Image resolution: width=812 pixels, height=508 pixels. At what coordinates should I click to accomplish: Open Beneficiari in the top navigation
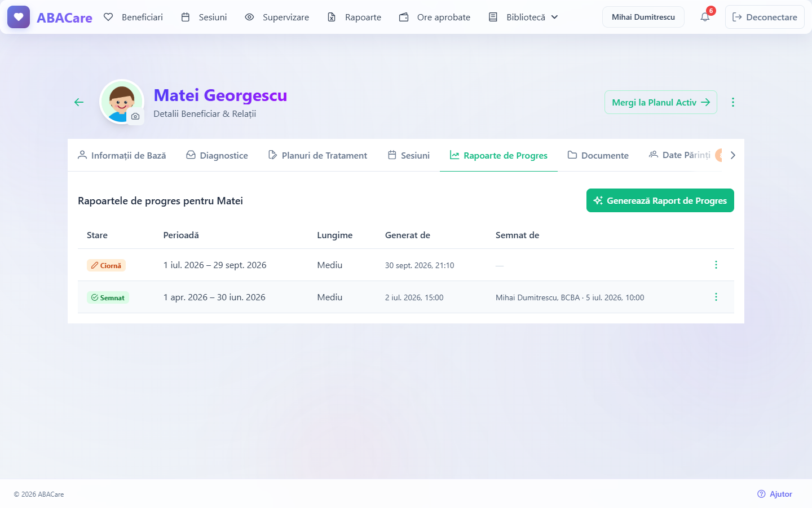134,17
